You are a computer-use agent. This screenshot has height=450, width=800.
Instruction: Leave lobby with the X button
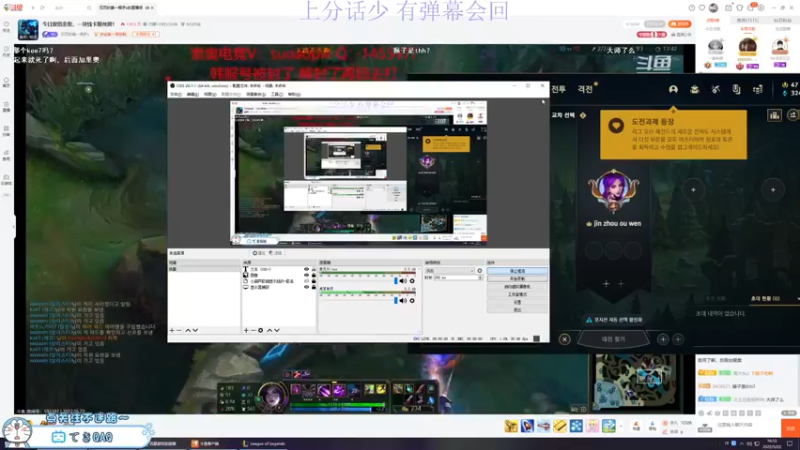pyautogui.click(x=565, y=339)
